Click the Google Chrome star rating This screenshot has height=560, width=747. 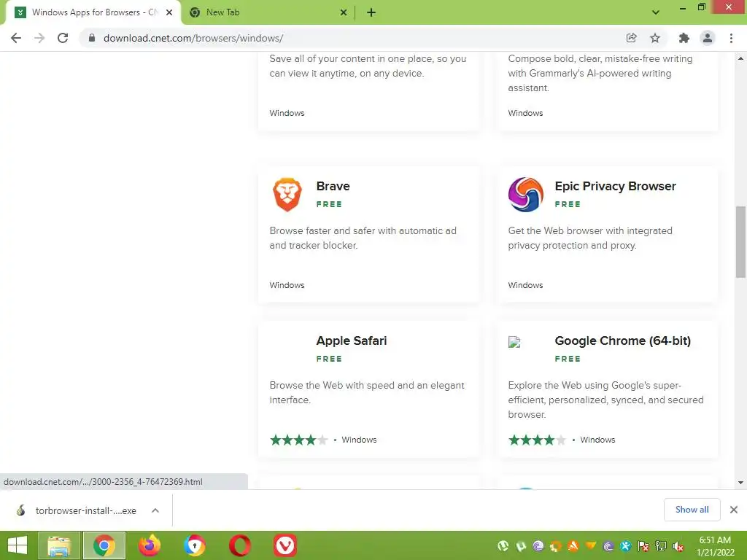click(538, 440)
